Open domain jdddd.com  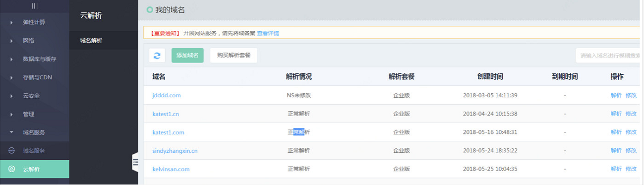coord(167,95)
